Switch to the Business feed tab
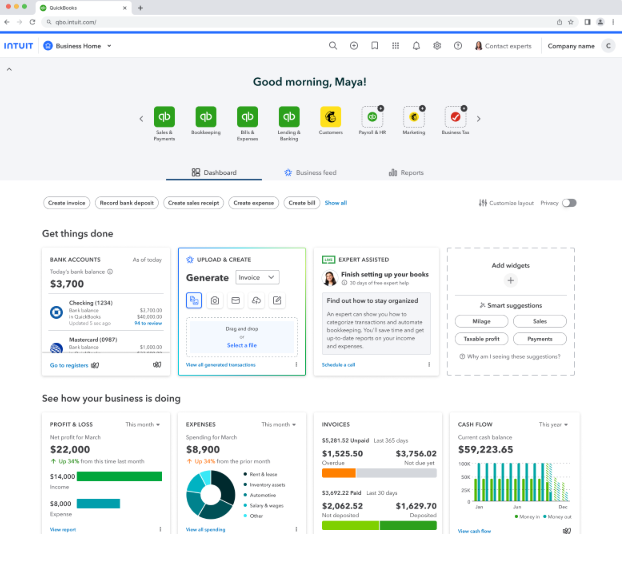The image size is (627, 567). pos(310,173)
